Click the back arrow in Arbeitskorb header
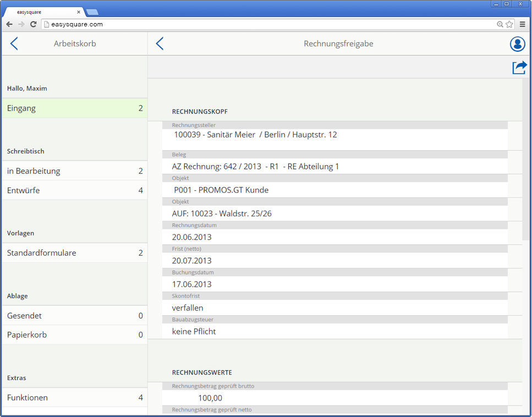 [14, 44]
